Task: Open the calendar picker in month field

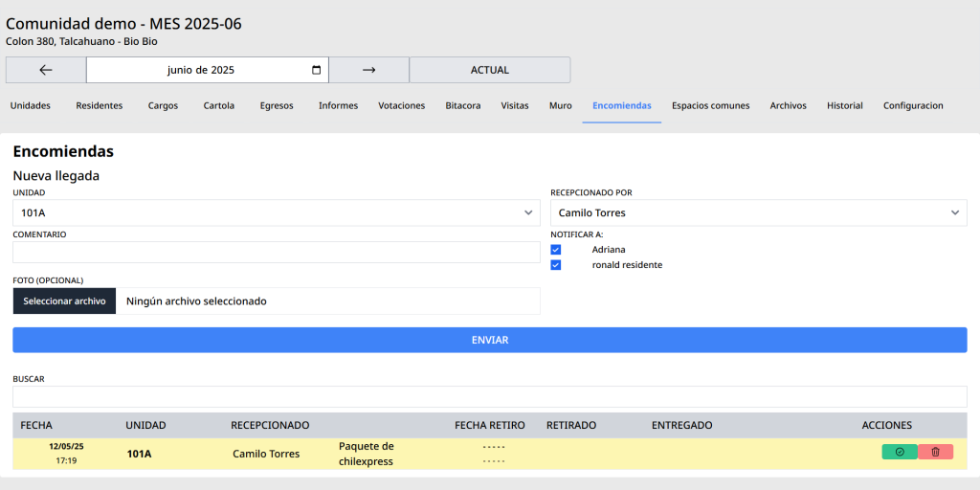Action: [317, 70]
